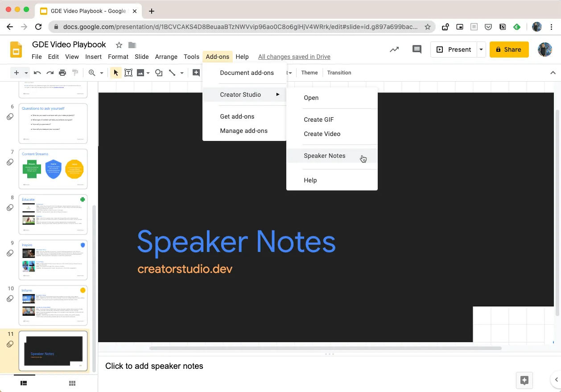This screenshot has width=561, height=392.
Task: Open the Tools menu
Action: tap(191, 57)
